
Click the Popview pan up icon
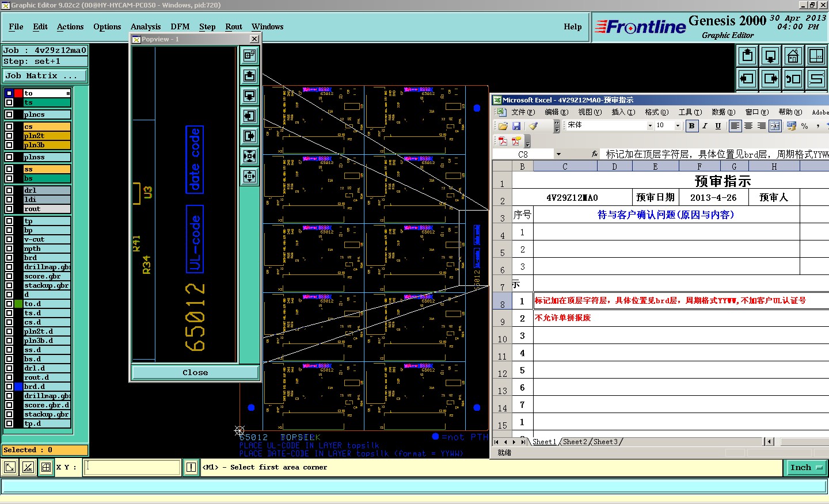click(x=250, y=75)
